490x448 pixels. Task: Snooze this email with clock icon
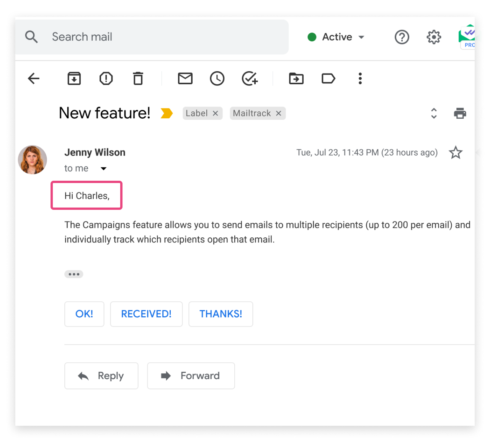click(x=217, y=78)
